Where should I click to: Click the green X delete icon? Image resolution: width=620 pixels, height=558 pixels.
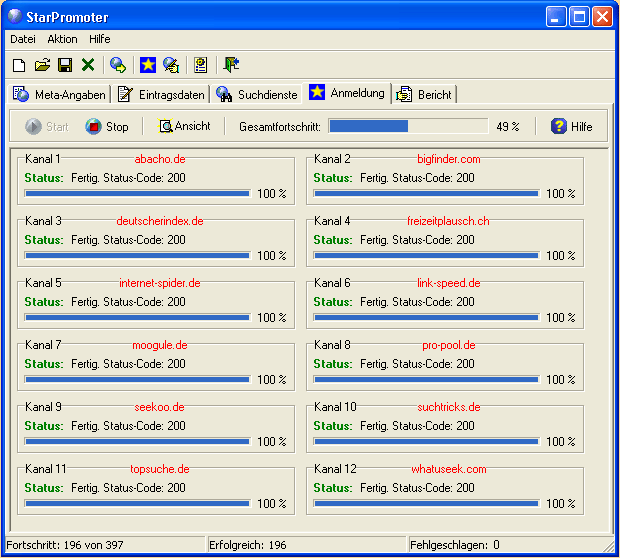pyautogui.click(x=88, y=64)
